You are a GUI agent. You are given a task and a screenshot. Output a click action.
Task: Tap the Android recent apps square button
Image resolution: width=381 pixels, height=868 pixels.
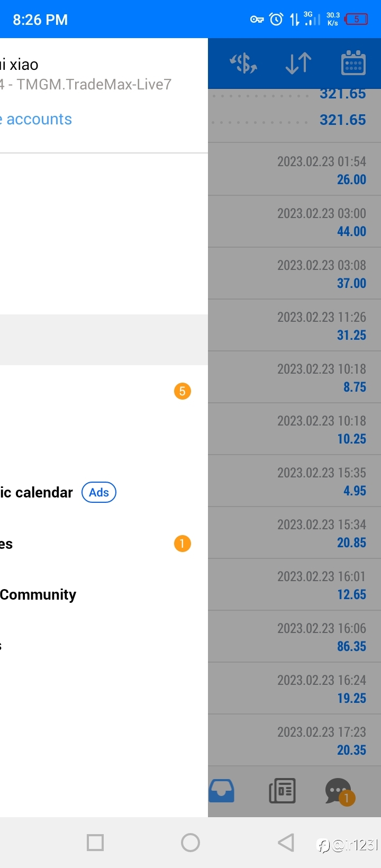pyautogui.click(x=95, y=842)
